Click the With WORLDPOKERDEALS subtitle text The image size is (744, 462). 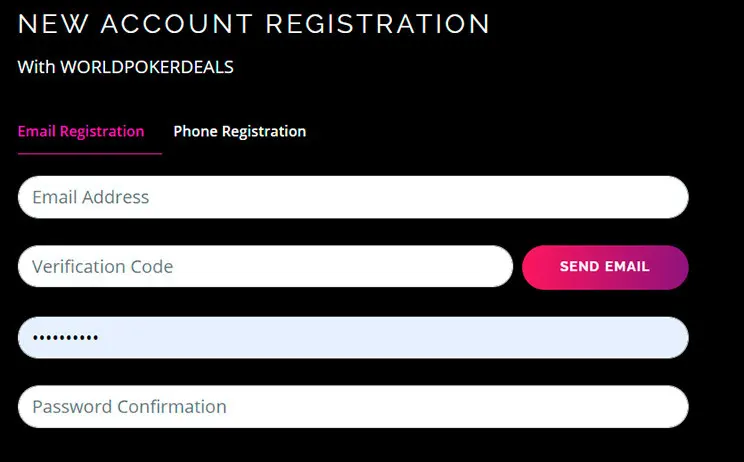pyautogui.click(x=125, y=68)
